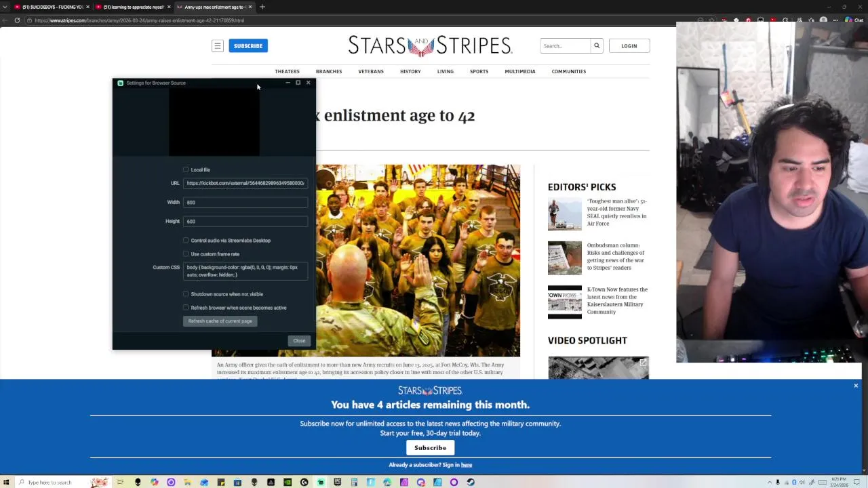This screenshot has width=868, height=488.
Task: Show hidden system tray icons
Action: [770, 482]
